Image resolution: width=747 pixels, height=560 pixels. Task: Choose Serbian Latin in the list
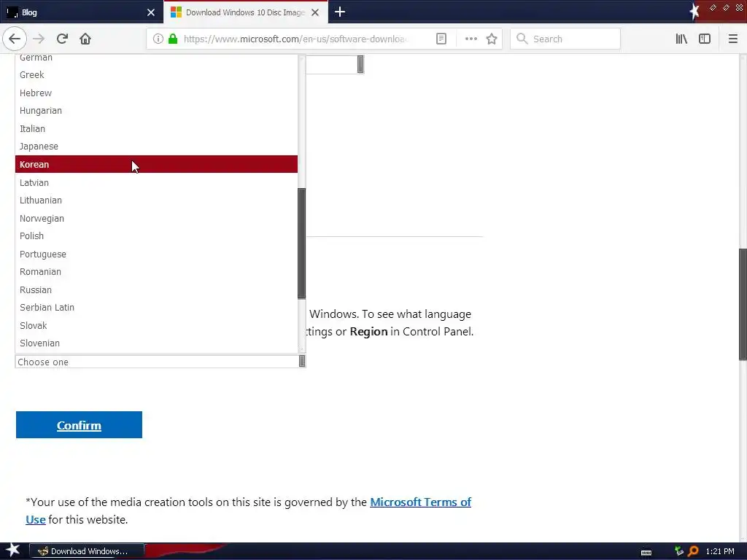pos(156,307)
